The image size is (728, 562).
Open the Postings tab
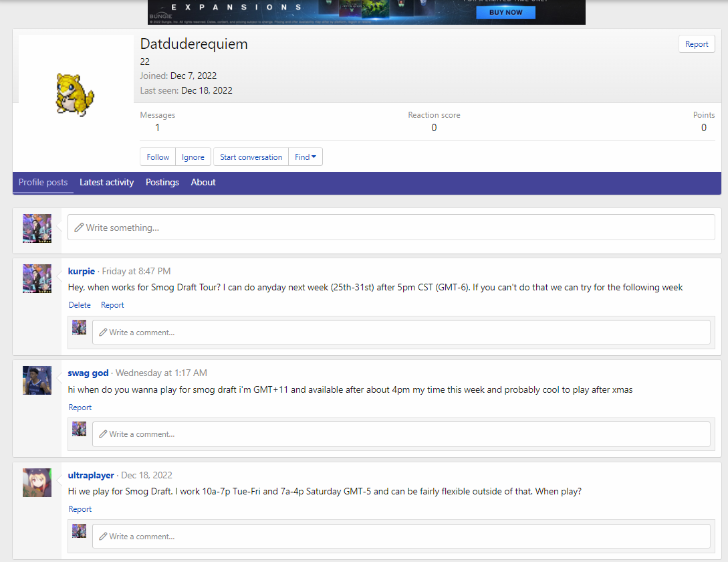click(162, 182)
